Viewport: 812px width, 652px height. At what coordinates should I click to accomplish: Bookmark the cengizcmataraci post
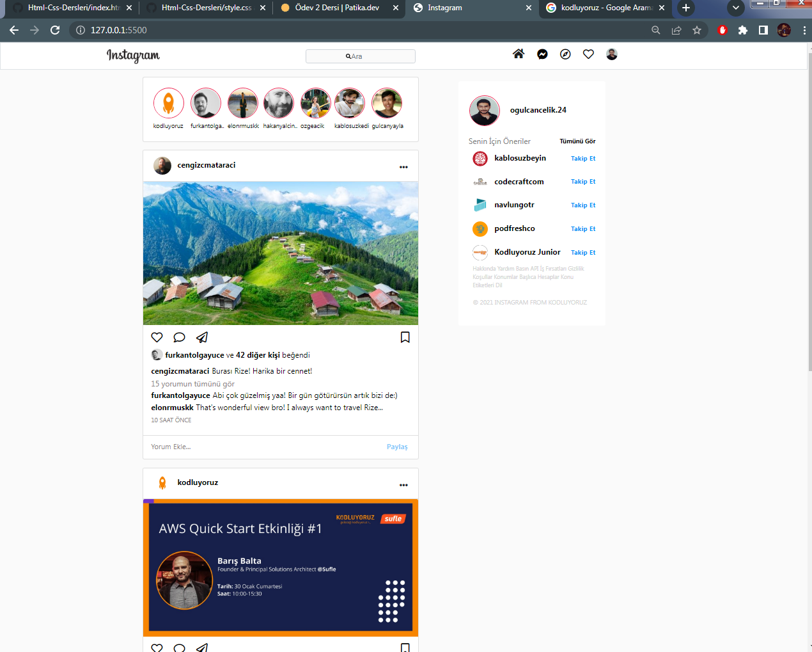[405, 337]
